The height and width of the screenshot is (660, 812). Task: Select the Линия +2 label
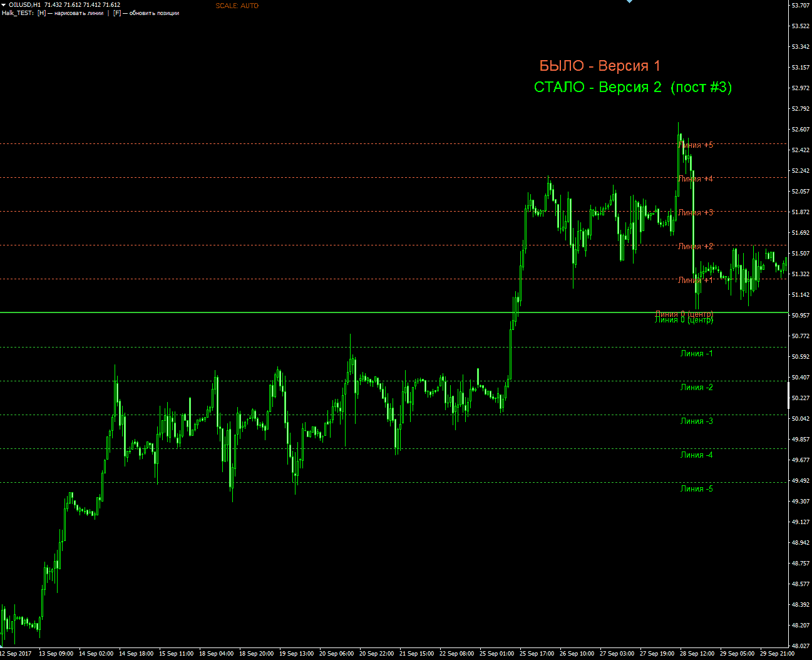696,246
